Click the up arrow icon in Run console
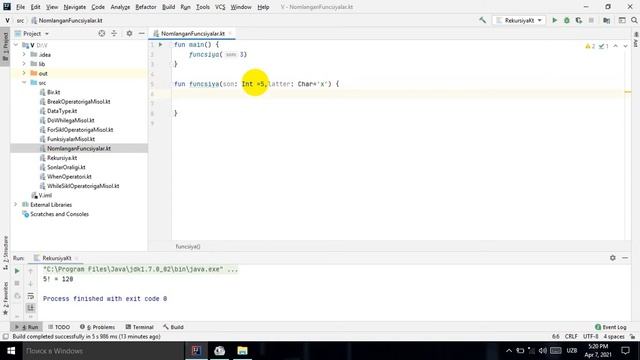 (x=31, y=271)
